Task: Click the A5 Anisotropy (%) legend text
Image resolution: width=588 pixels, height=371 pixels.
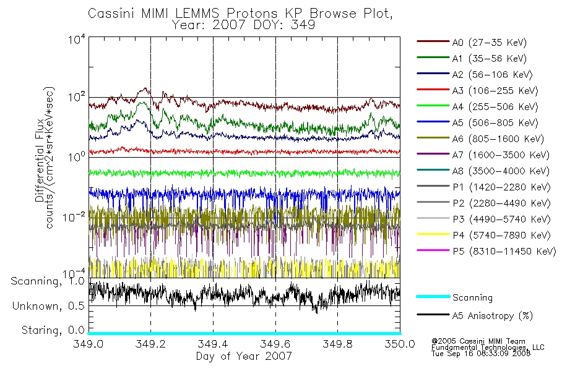Action: (493, 316)
